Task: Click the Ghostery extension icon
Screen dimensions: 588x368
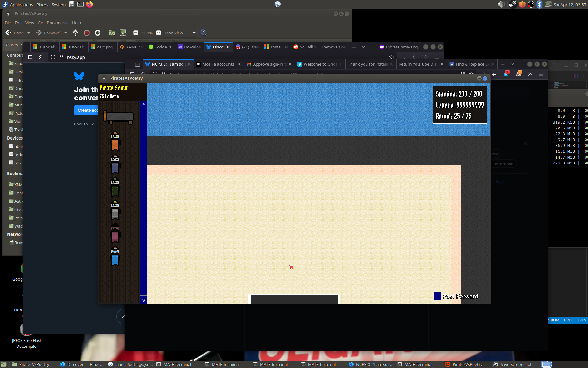Action: [506, 74]
